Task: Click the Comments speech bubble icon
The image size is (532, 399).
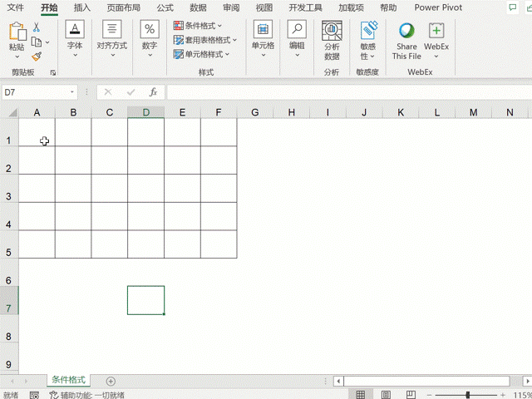Action: click(513, 7)
